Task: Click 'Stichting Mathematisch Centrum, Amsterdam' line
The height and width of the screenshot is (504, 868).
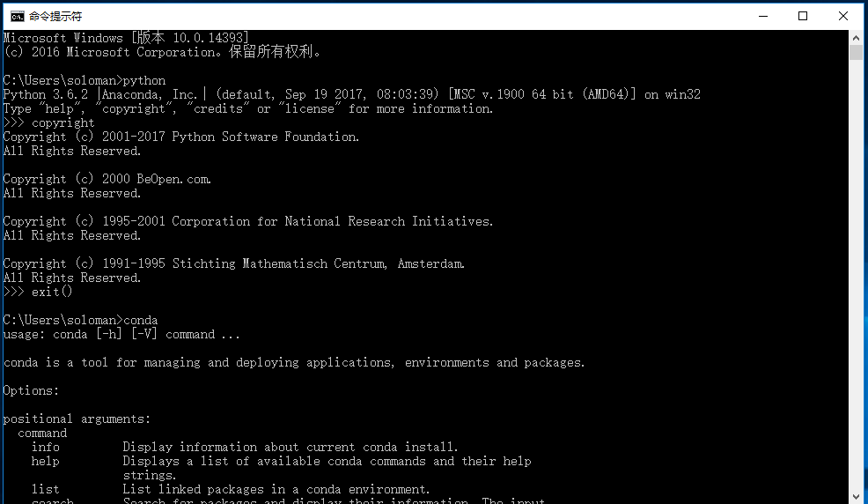Action: [234, 263]
